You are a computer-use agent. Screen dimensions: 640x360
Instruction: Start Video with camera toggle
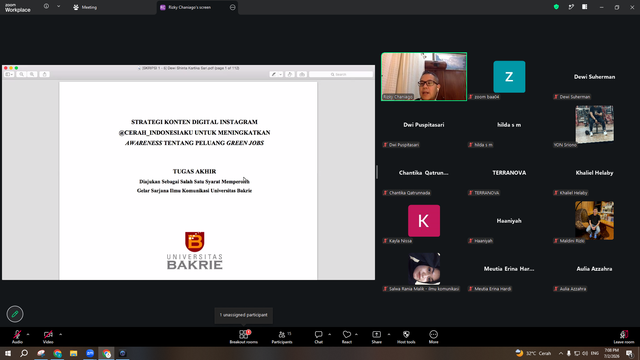[x=48, y=337]
